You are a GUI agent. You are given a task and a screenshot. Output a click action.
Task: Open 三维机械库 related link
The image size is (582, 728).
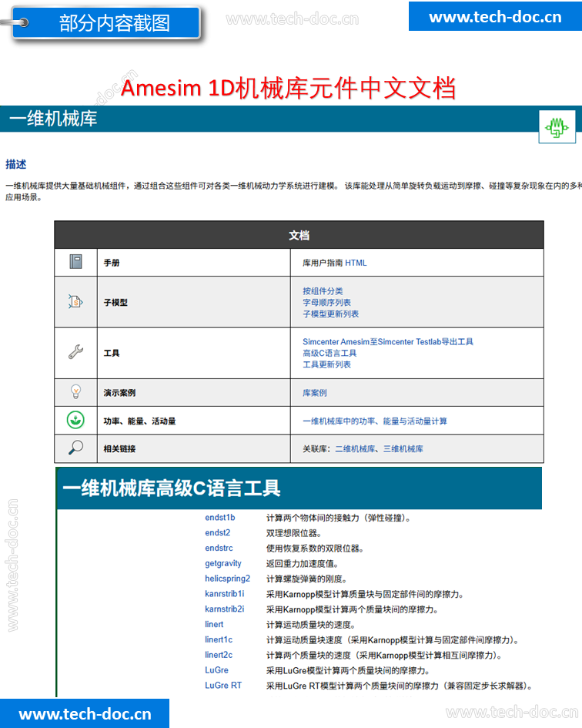[403, 449]
